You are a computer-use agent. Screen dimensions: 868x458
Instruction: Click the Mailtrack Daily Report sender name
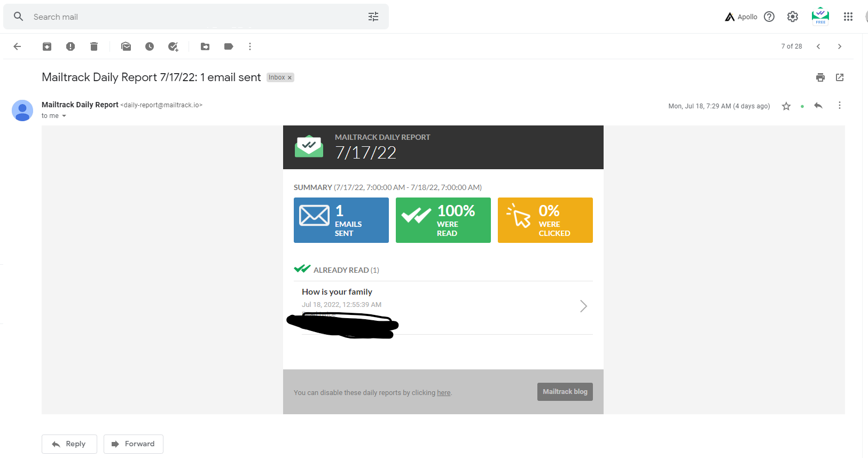80,105
